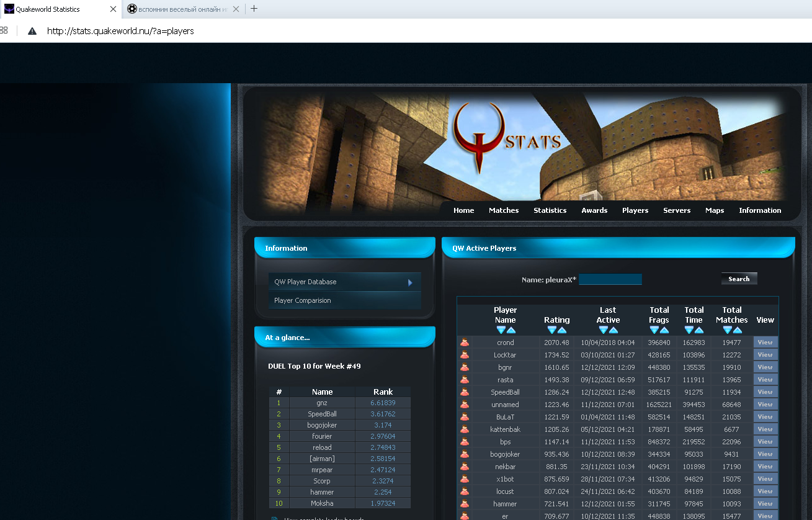Sort Total Frags column descending arrow
The width and height of the screenshot is (812, 520).
[654, 330]
